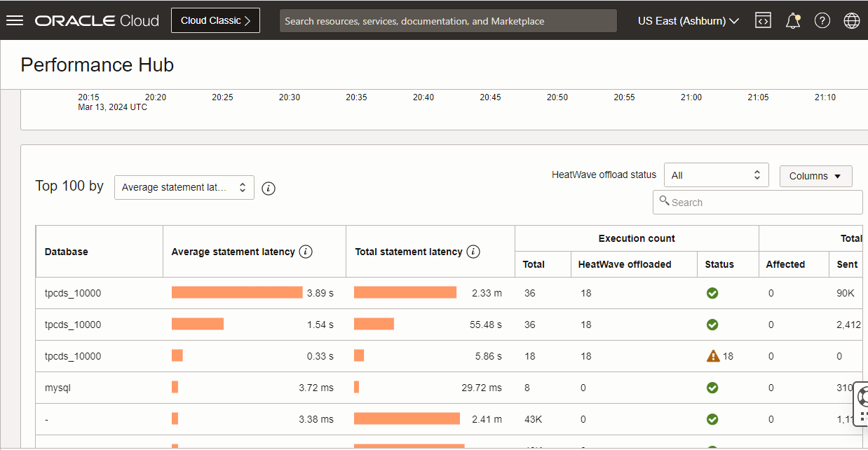Open the Top 100 by metric dropdown

click(x=184, y=187)
